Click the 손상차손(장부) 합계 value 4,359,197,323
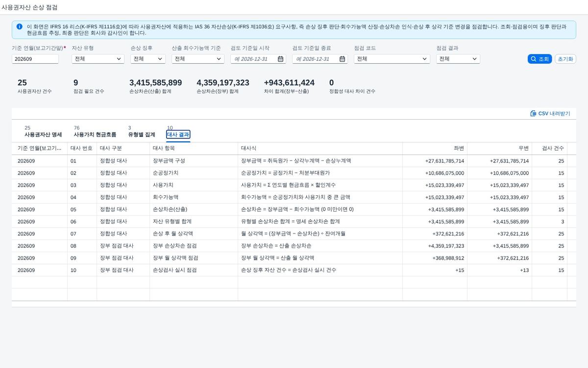588x368 pixels. [223, 83]
